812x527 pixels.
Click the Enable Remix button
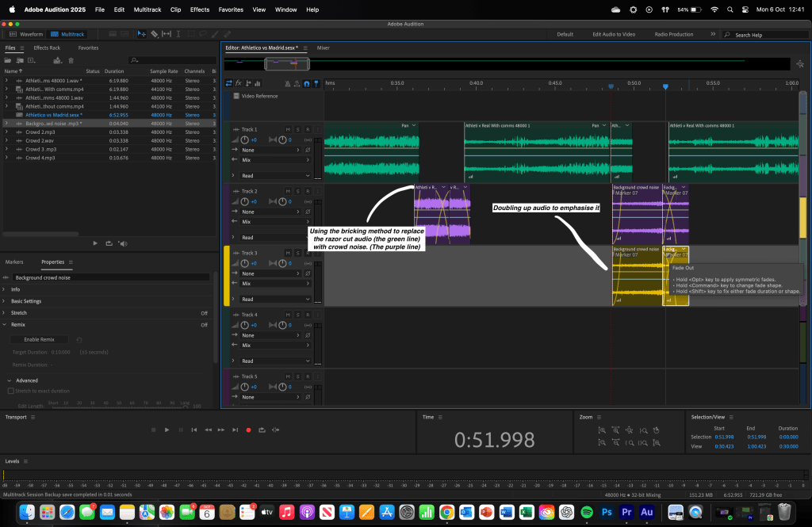point(39,339)
